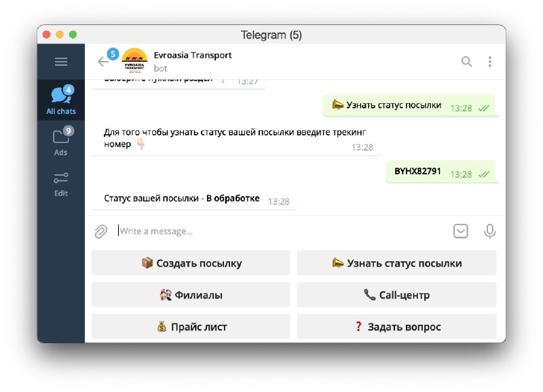Open the hamburger main menu
The height and width of the screenshot is (392, 543).
click(x=61, y=62)
